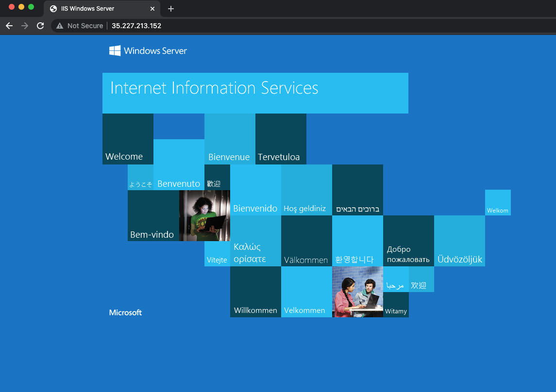Click the Not Secure label

coord(85,26)
